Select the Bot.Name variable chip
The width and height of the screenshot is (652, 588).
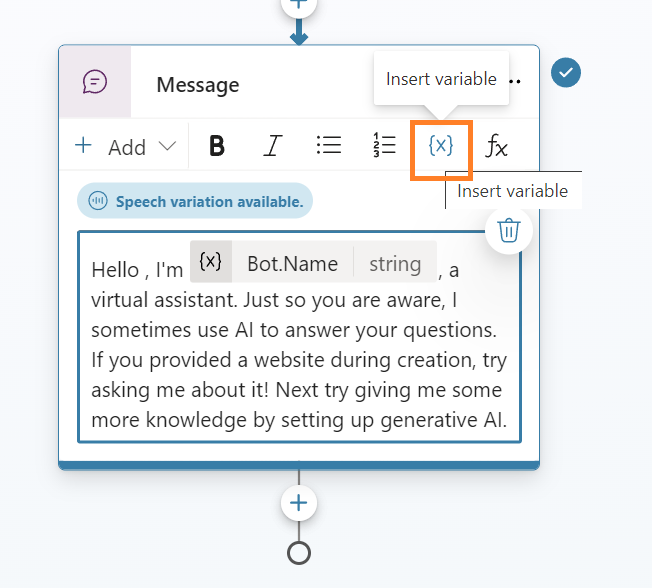pyautogui.click(x=293, y=264)
